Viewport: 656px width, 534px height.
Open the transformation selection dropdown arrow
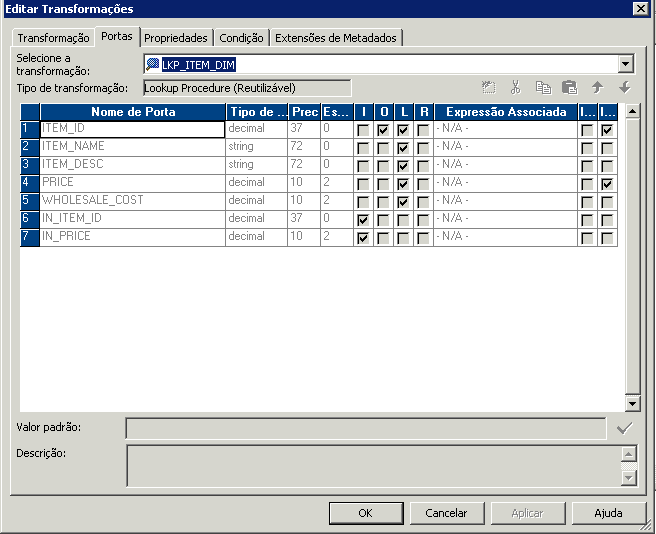pos(625,64)
